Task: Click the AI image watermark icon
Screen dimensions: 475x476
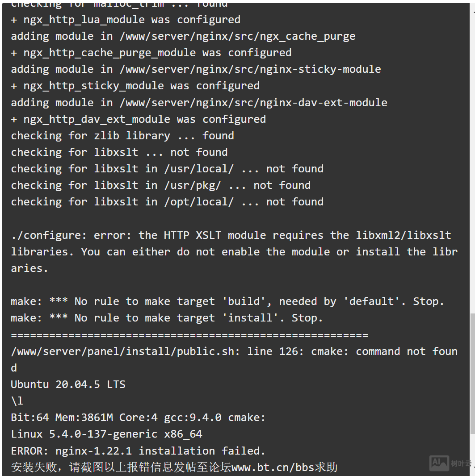Action: tap(439, 463)
